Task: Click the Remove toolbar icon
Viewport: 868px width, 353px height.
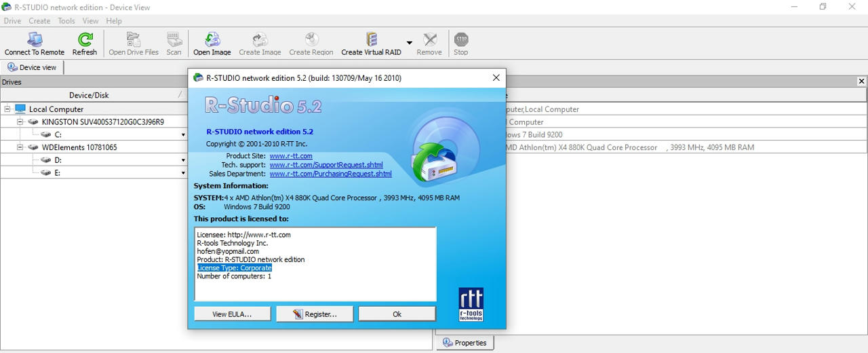Action: click(x=429, y=44)
